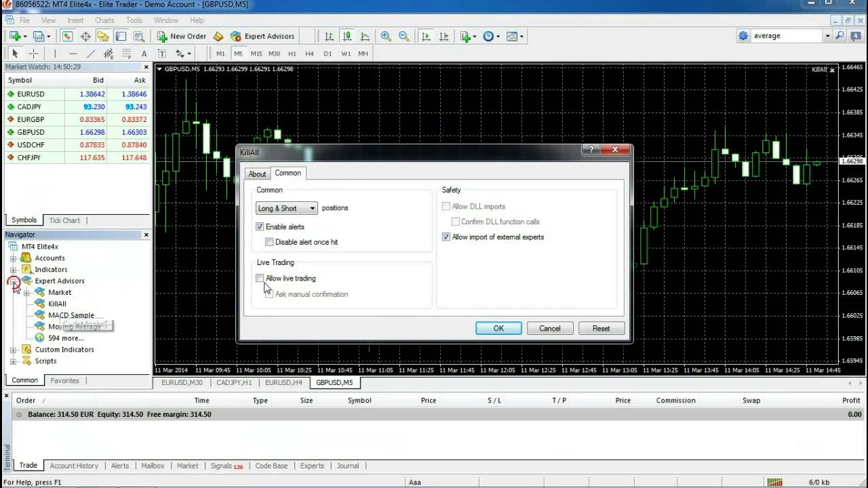The width and height of the screenshot is (868, 488).
Task: Check Disable alert once hit
Action: point(269,242)
